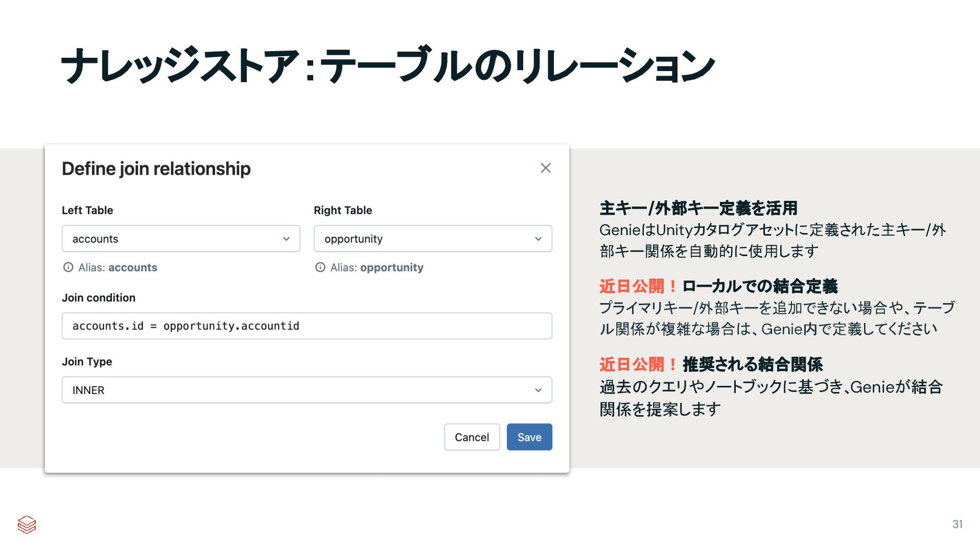Close the Define join relationship dialog
The width and height of the screenshot is (980, 552).
point(545,168)
